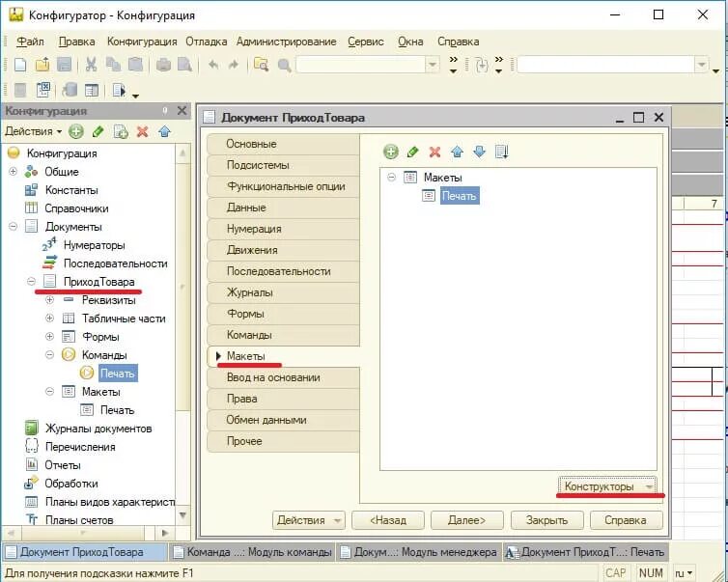This screenshot has width=728, height=582.
Task: Click the Open file toolbar icon
Action: pos(42,65)
